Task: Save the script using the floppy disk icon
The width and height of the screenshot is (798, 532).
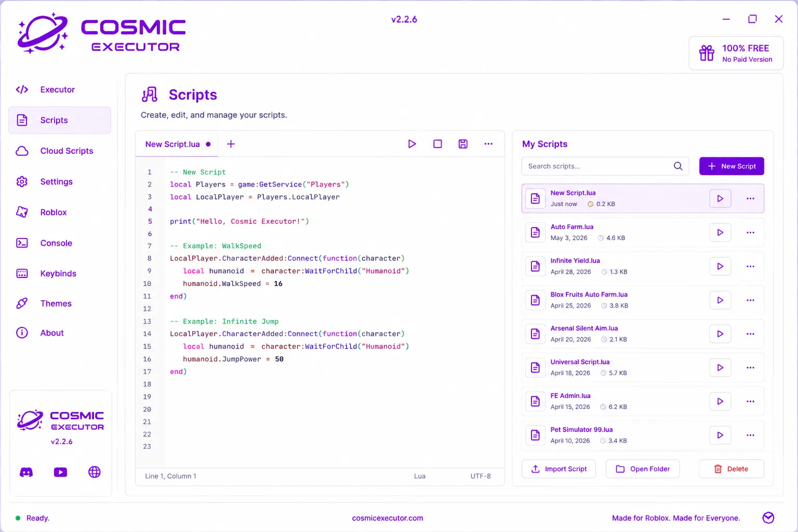Action: [x=463, y=144]
